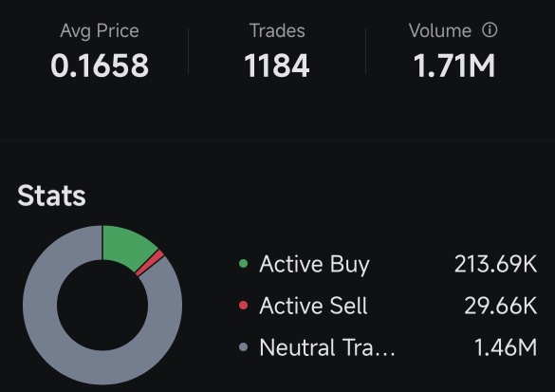Select the 0.1658 average price value

pos(100,65)
